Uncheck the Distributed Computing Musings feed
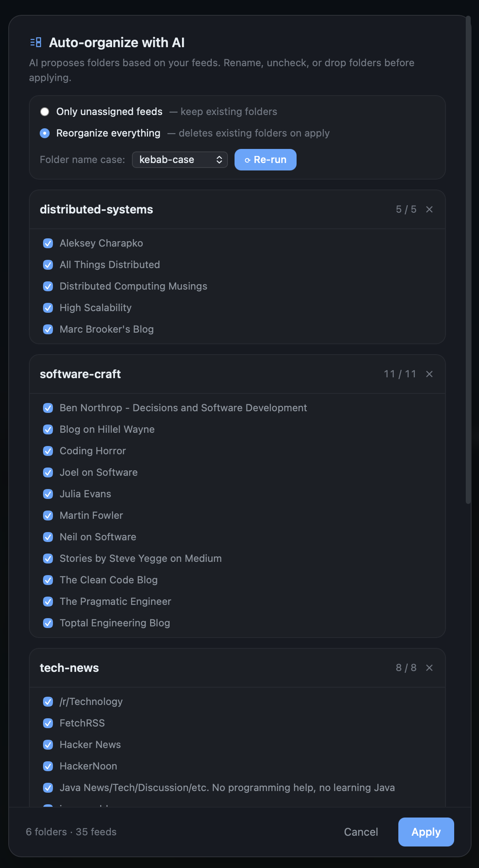 tap(48, 286)
